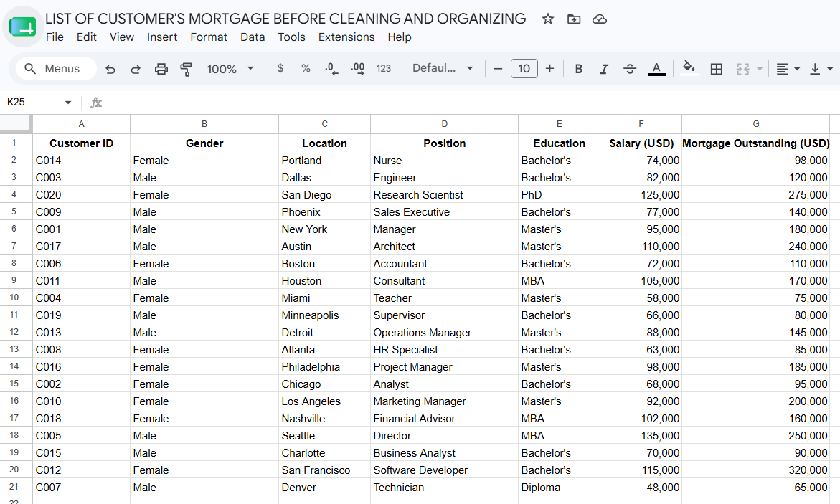Increase font size with plus
Image resolution: width=840 pixels, height=504 pixels.
(549, 69)
